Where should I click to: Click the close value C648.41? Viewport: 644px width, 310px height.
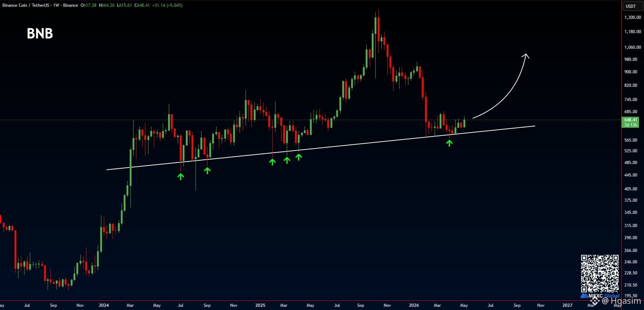(142, 5)
